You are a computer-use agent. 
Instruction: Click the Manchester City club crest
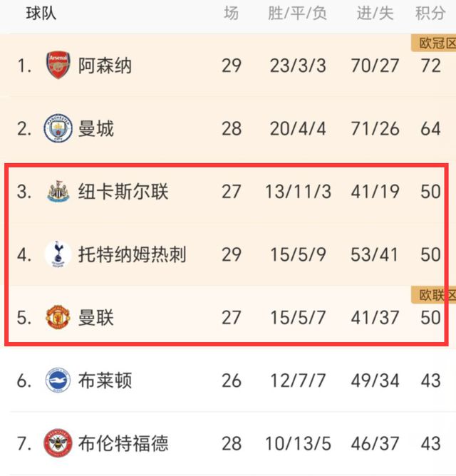pos(58,129)
